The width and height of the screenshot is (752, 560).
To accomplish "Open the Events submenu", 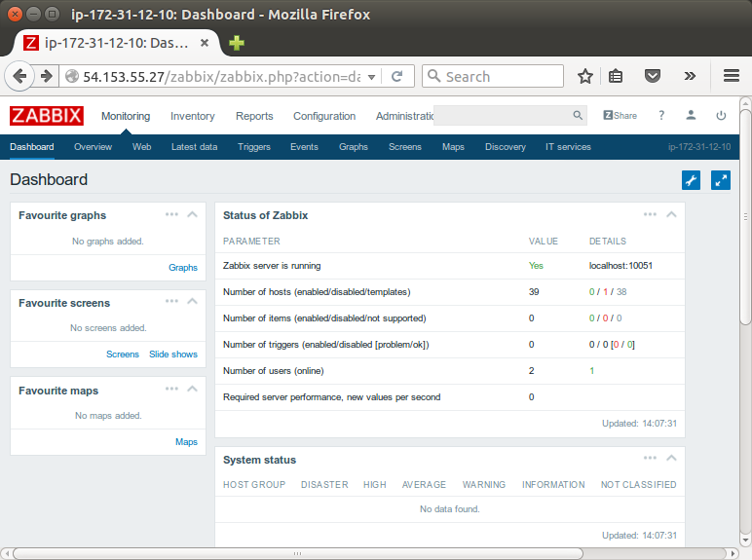I will [x=304, y=147].
